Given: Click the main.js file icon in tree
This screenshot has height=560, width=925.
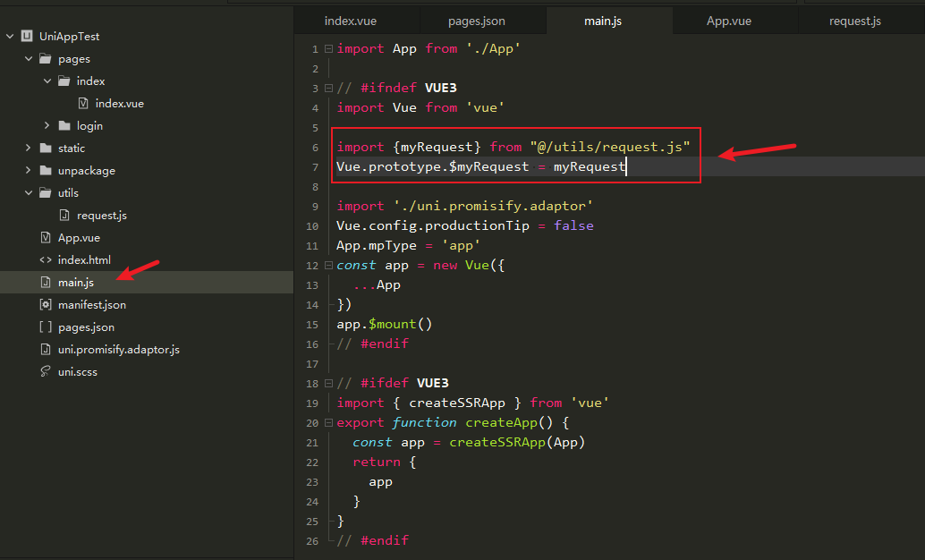Looking at the screenshot, I should tap(46, 282).
